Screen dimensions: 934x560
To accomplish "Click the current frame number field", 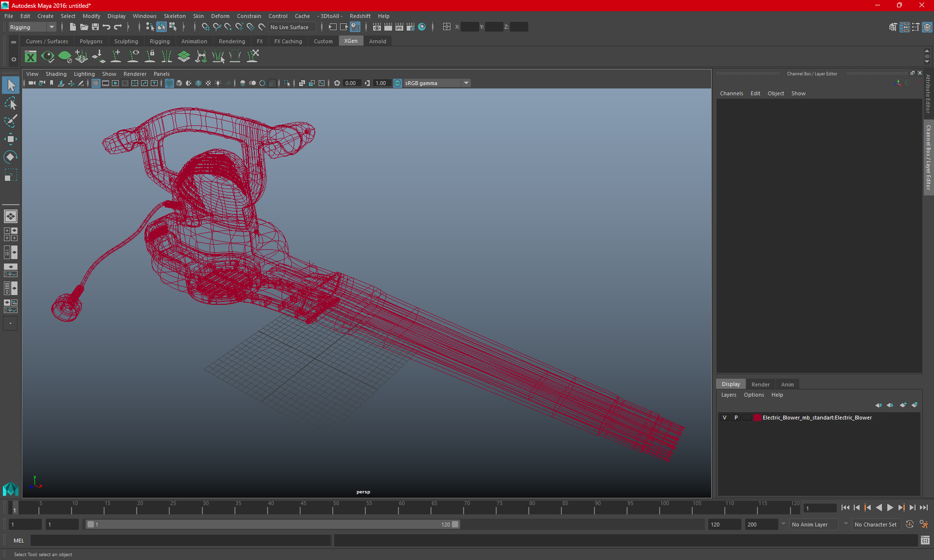I will pyautogui.click(x=820, y=508).
